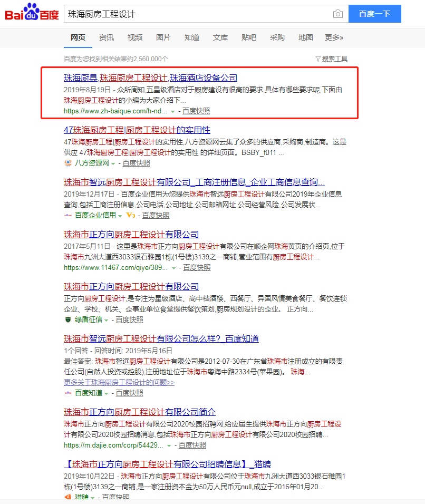
Task: Open result 珠海厨具,珠海厨房工程设计,珠海酒店设备公司
Action: 150,78
